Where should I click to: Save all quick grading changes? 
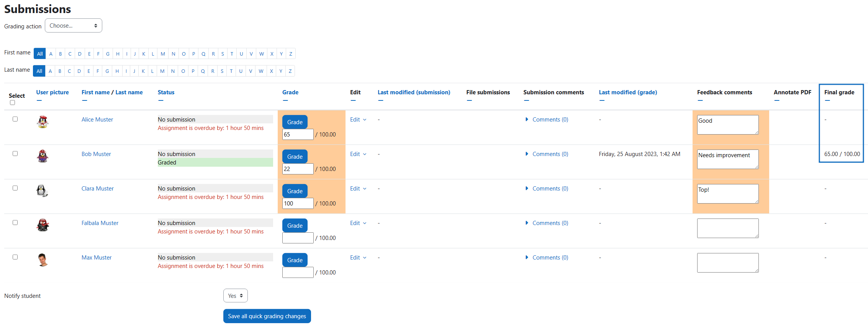267,316
